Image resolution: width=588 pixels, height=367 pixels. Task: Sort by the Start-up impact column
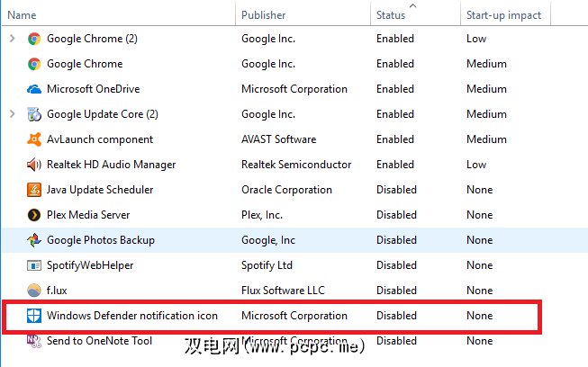pos(502,15)
